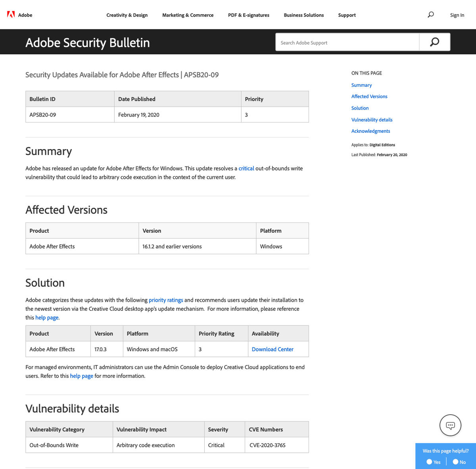Click the 'Date Published' column header

pos(178,99)
